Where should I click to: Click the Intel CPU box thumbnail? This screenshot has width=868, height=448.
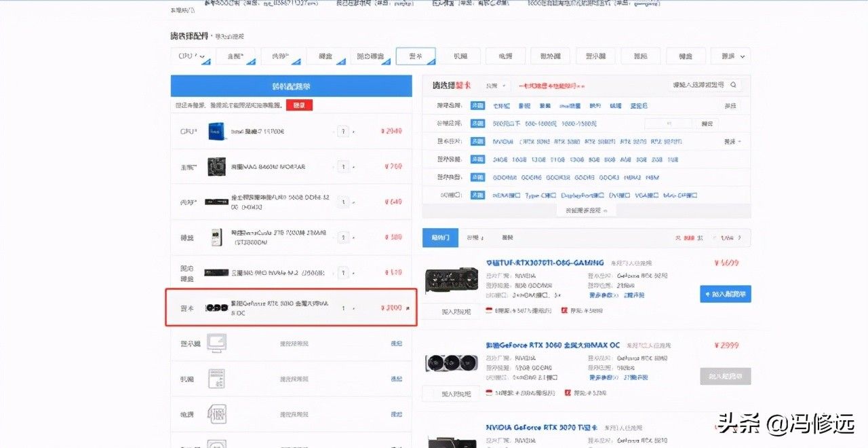click(x=216, y=132)
